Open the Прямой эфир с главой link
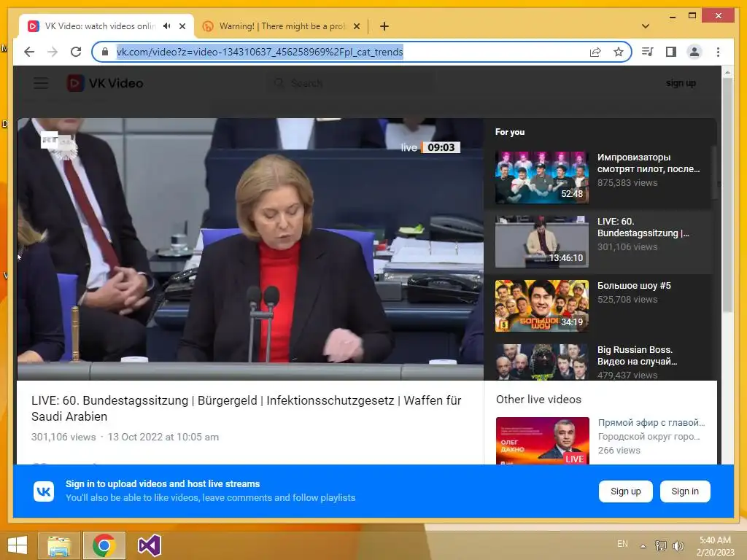The image size is (747, 560). tap(651, 423)
